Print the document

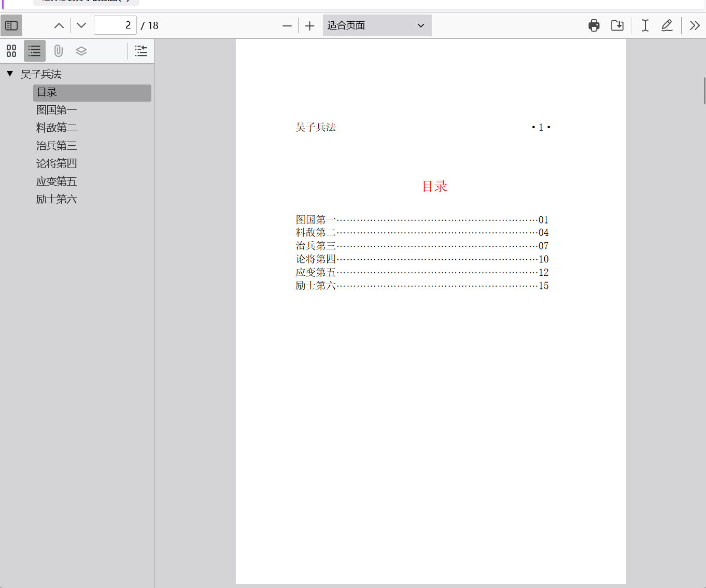(x=594, y=25)
